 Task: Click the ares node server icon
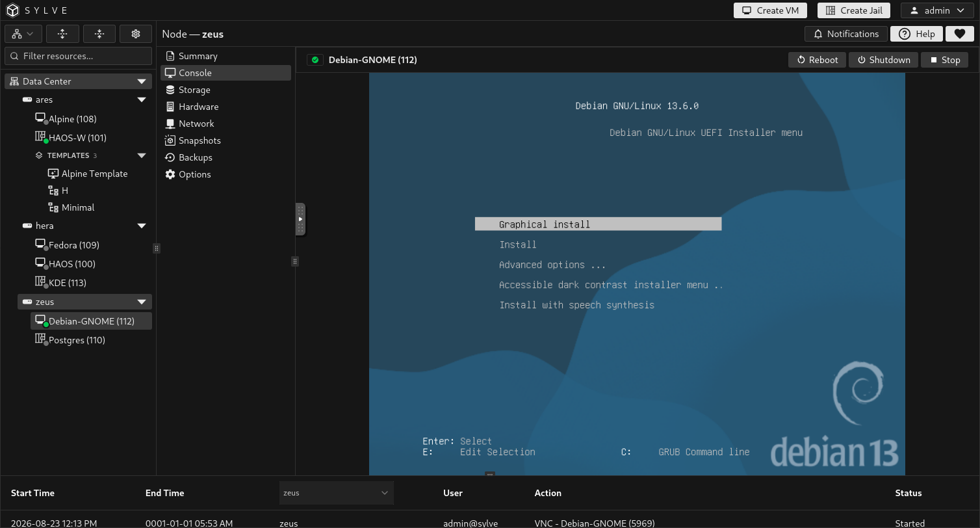pos(27,99)
